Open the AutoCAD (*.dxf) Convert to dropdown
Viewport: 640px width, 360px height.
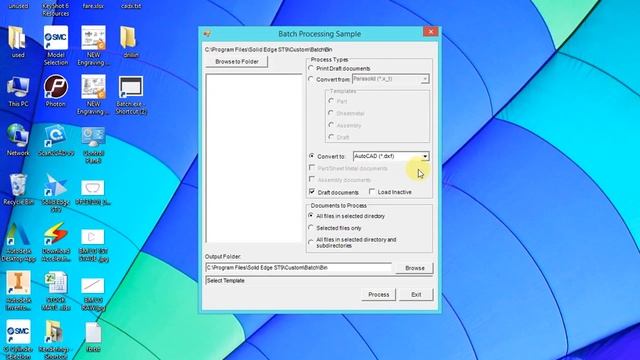click(425, 156)
